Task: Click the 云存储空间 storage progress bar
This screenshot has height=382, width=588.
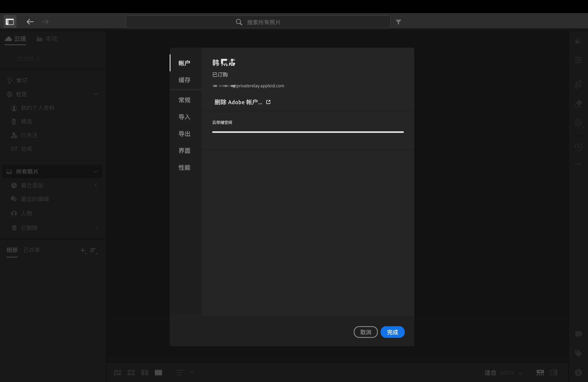Action: 308,132
